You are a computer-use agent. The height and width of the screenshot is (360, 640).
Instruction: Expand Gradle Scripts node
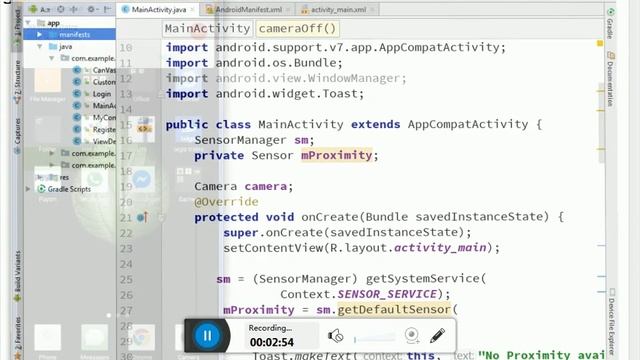point(28,189)
